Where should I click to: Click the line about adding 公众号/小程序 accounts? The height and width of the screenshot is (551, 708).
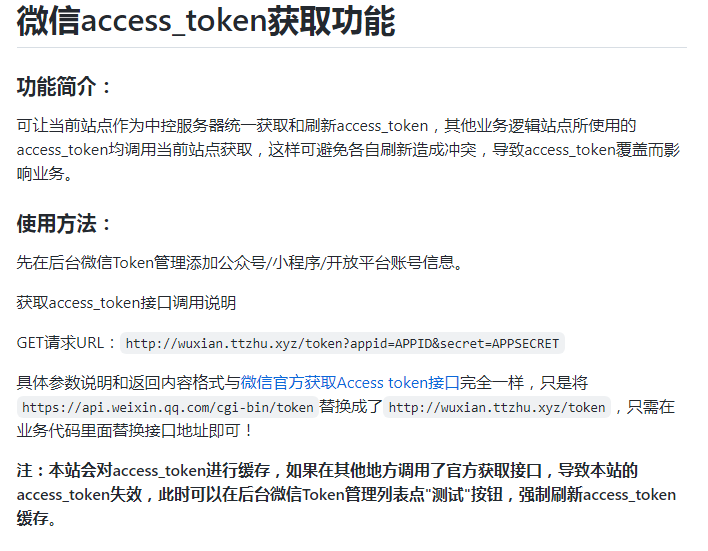click(x=240, y=262)
